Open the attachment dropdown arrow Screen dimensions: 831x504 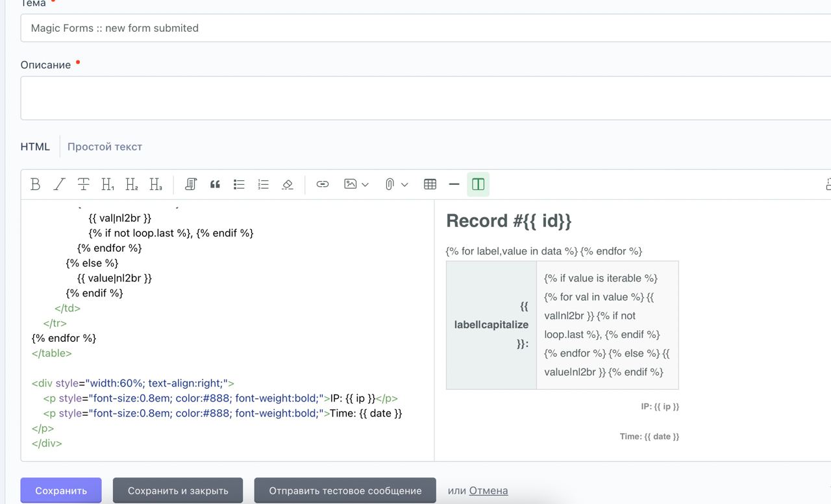click(404, 185)
